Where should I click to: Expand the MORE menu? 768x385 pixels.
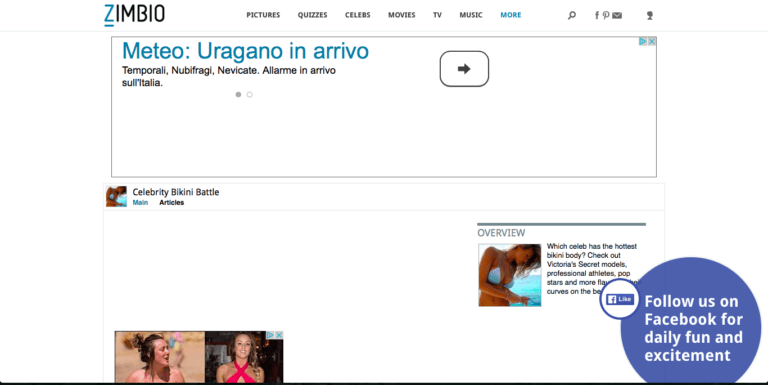pos(510,15)
